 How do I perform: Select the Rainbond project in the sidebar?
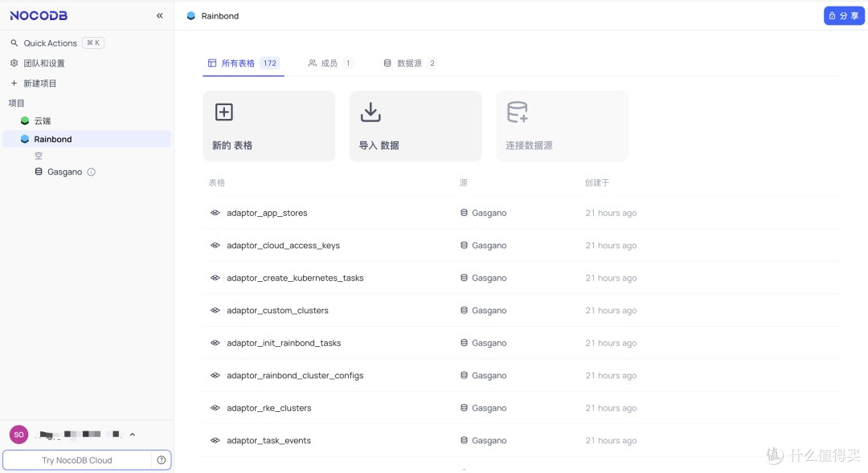(x=87, y=139)
